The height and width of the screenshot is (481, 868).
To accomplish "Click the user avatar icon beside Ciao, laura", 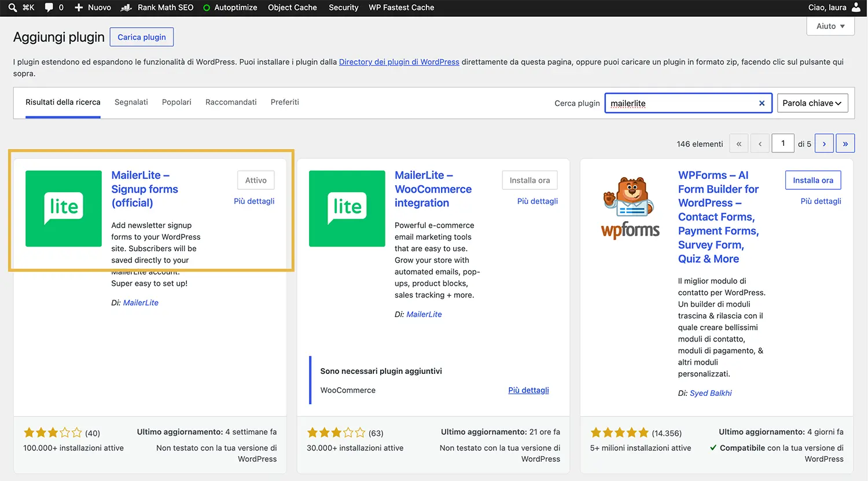I will click(x=856, y=8).
